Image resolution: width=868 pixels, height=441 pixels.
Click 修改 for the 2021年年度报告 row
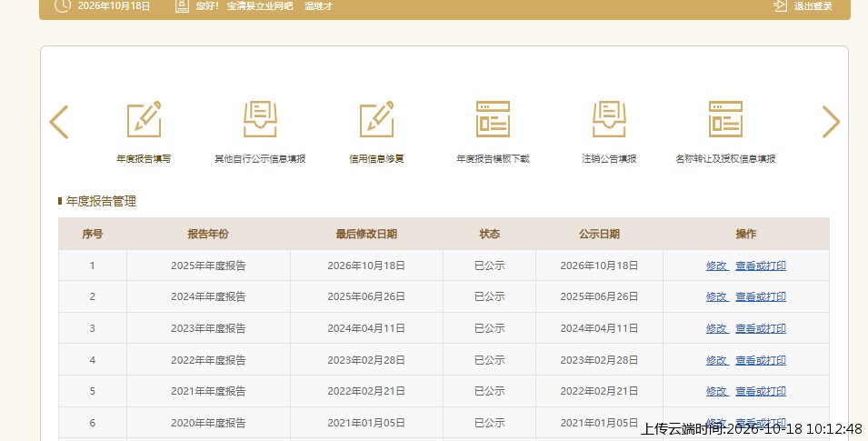coord(717,391)
